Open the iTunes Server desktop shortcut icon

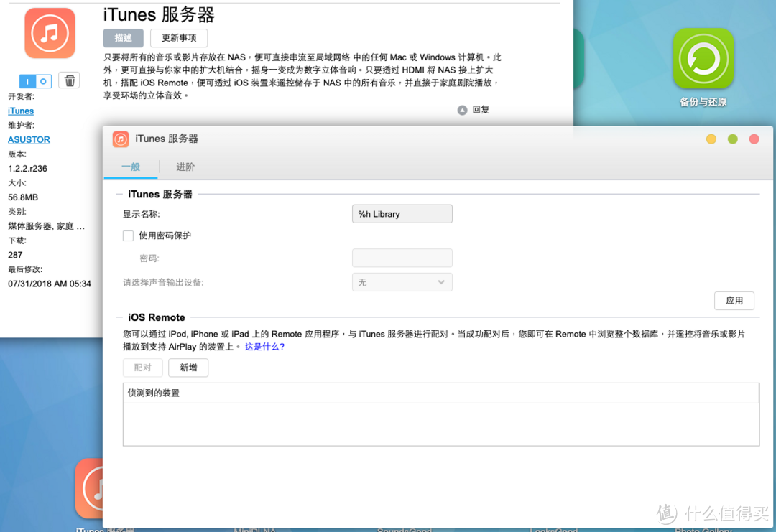(x=90, y=488)
